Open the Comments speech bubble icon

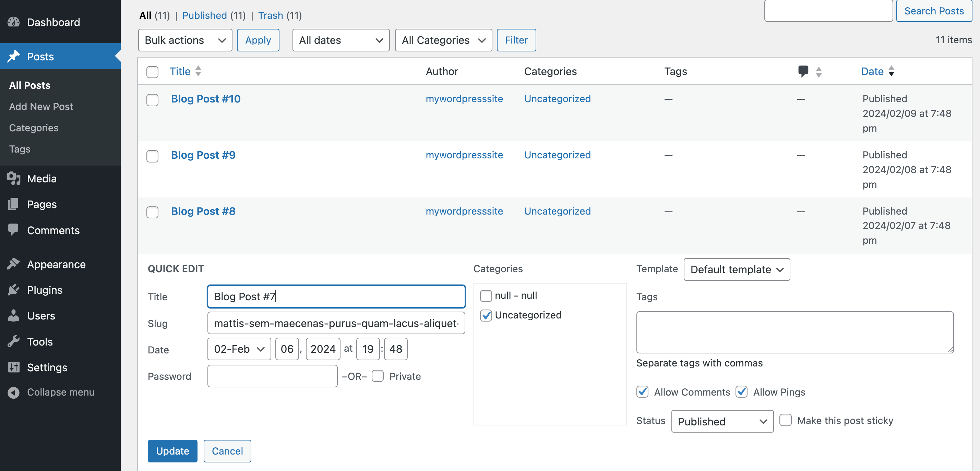13,230
